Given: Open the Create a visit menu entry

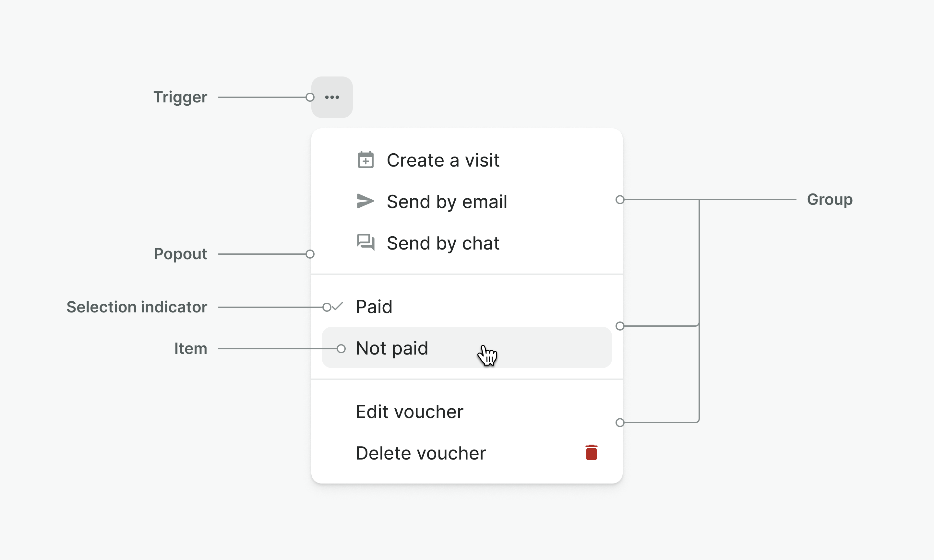Looking at the screenshot, I should [443, 160].
